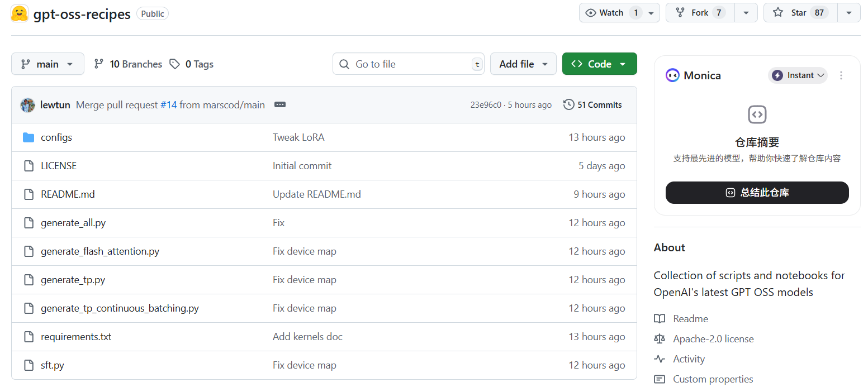This screenshot has height=387, width=868.
Task: Open the Readme link in About
Action: [681, 319]
